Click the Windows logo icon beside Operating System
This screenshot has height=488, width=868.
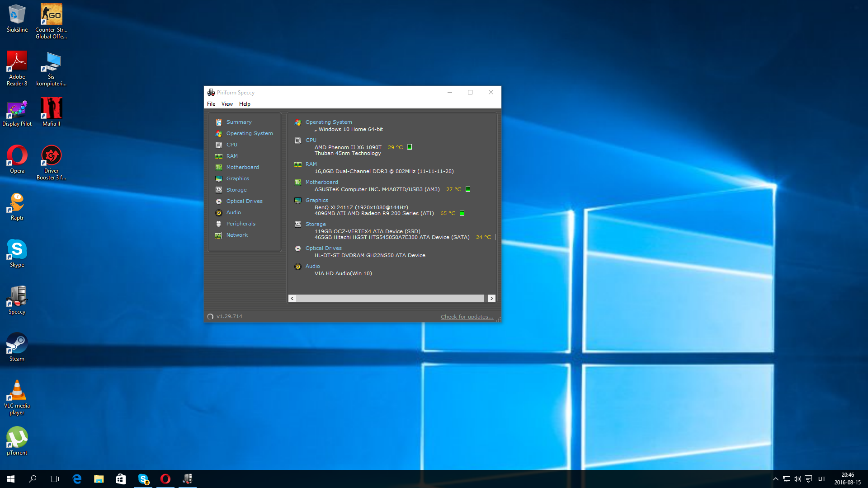298,122
